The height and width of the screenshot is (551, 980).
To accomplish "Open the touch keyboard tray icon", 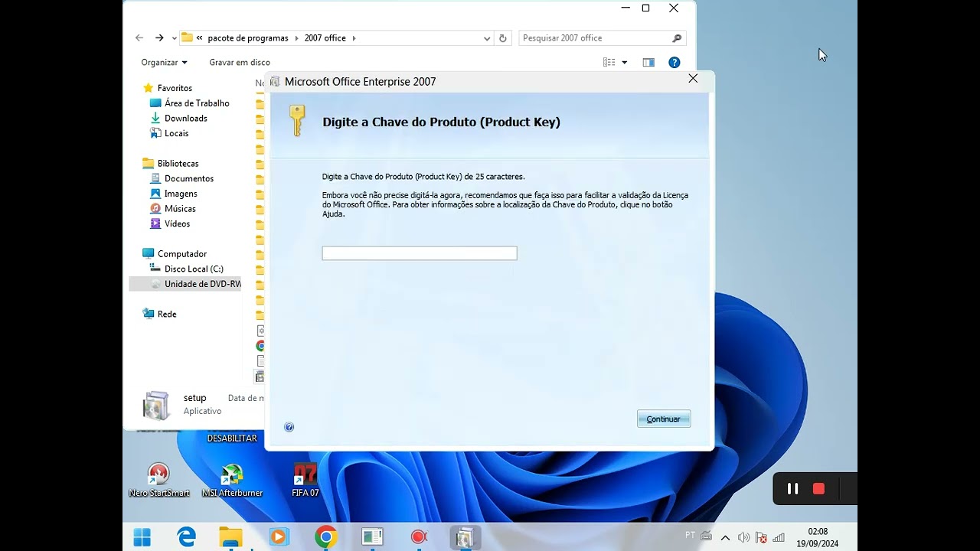I will pyautogui.click(x=706, y=536).
